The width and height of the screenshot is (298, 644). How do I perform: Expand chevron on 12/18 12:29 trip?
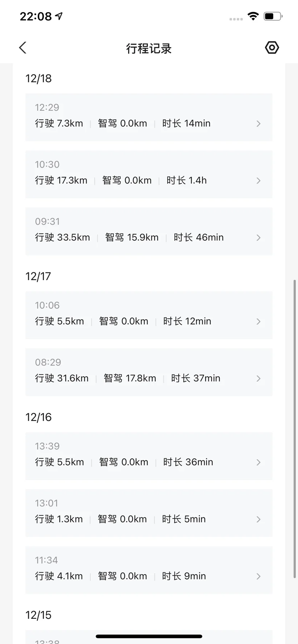(258, 124)
